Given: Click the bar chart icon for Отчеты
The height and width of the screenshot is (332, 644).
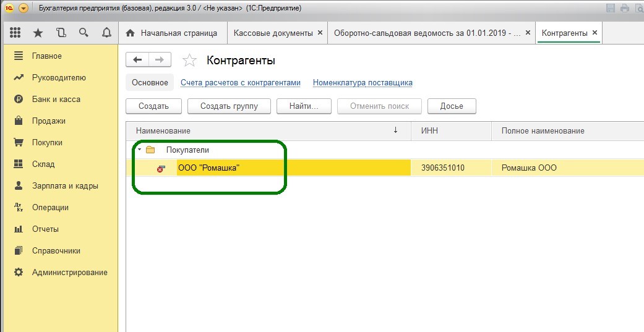Looking at the screenshot, I should pos(19,229).
